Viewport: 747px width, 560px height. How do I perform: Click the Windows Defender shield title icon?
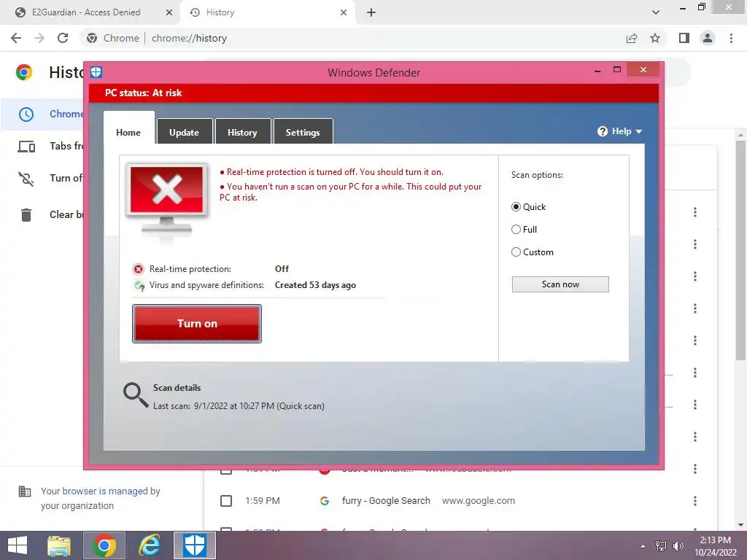[96, 72]
